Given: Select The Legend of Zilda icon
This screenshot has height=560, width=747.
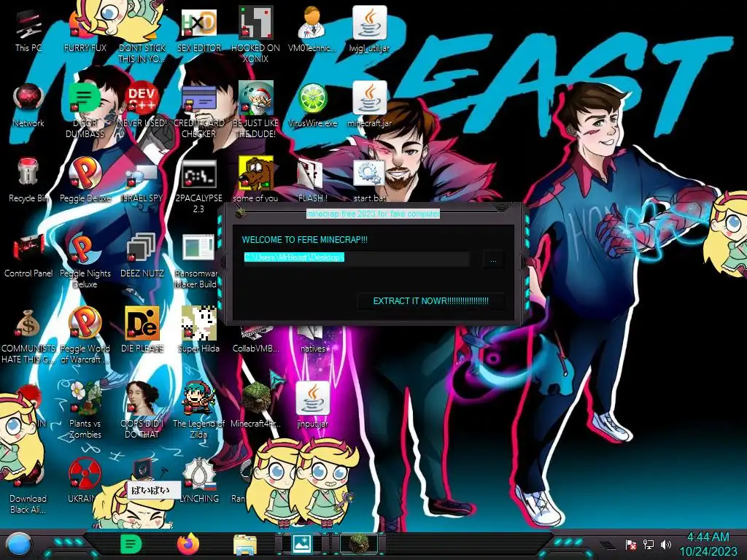Looking at the screenshot, I should [198, 411].
